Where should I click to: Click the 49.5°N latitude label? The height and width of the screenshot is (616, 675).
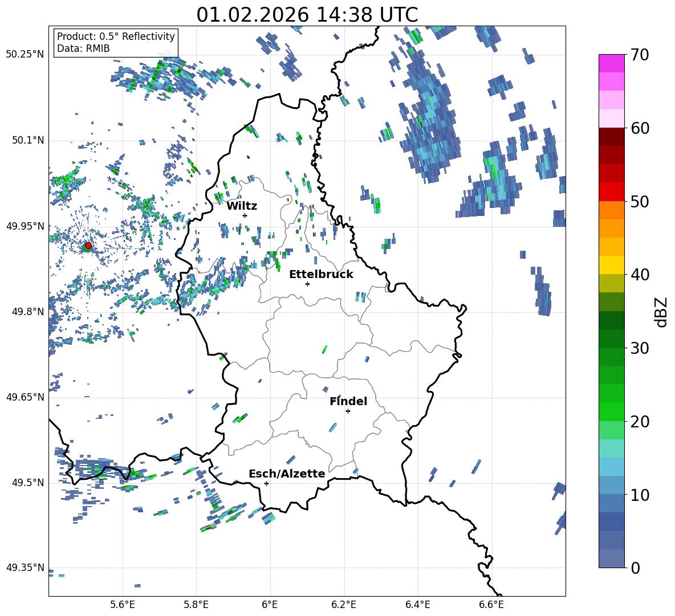point(27,483)
